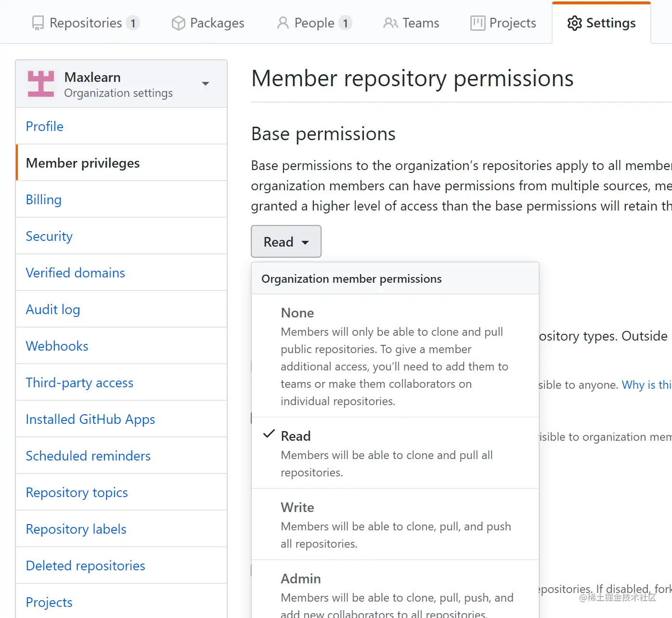Screen dimensions: 672x618
Task: View Deleted repositories in sidebar
Action: click(x=86, y=566)
